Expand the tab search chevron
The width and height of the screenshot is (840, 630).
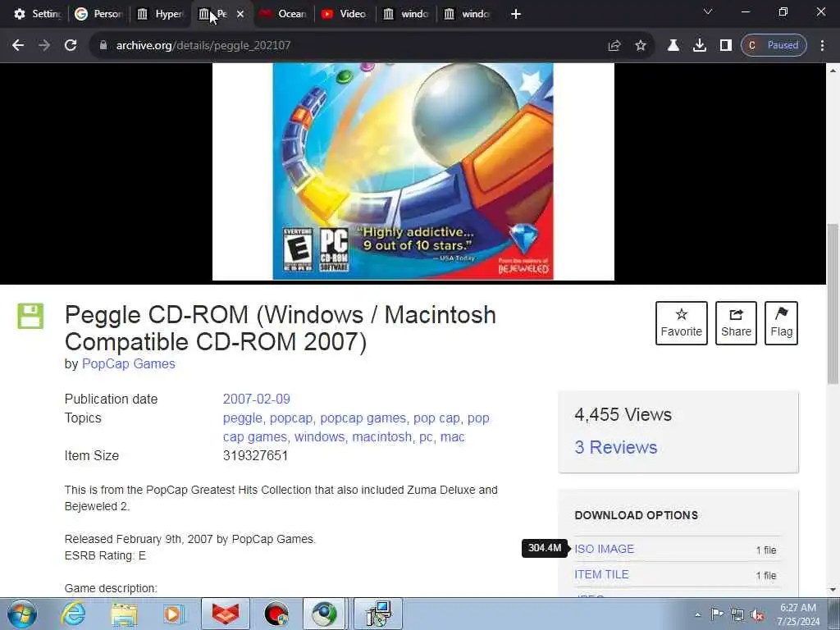[708, 11]
